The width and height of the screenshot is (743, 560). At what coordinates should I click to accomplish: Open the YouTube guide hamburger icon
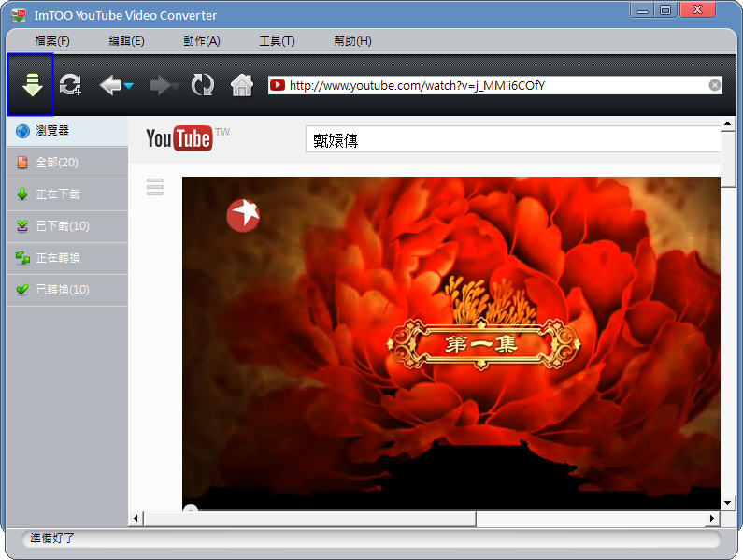point(155,187)
